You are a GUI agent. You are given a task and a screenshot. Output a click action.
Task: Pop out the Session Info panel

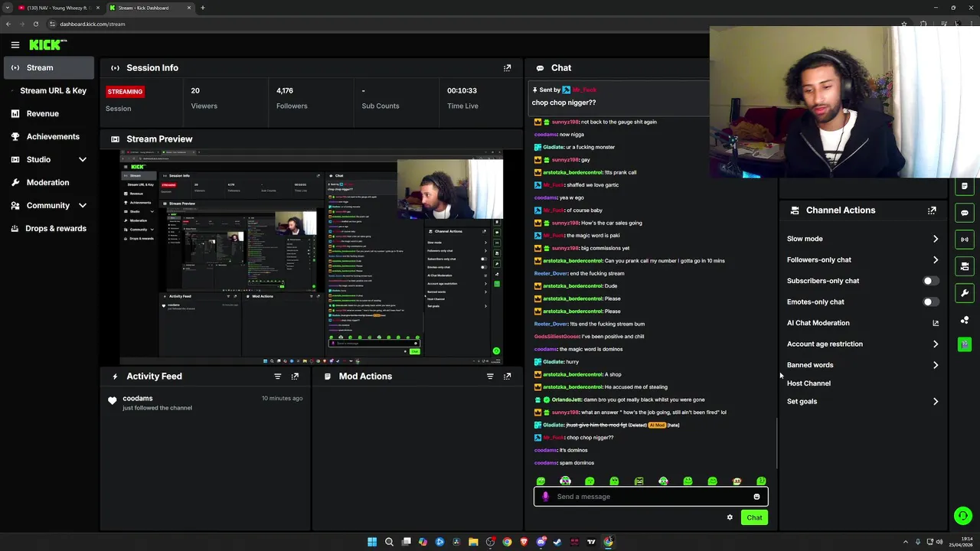tap(507, 68)
